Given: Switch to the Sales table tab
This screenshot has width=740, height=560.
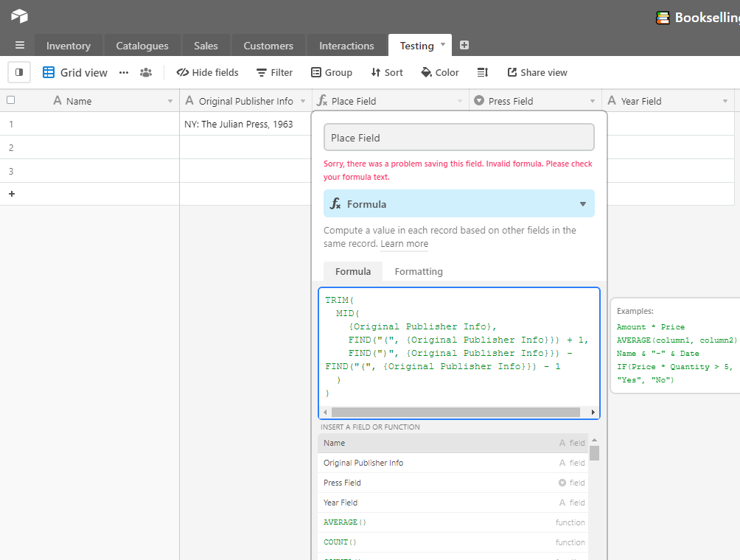Looking at the screenshot, I should 206,46.
